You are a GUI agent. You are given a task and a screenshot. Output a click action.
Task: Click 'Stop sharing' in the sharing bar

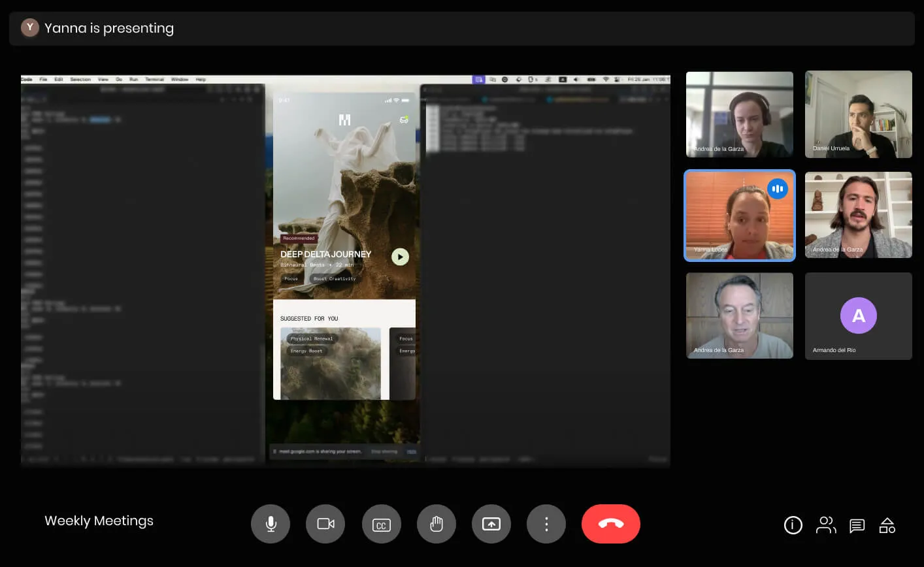click(x=384, y=451)
